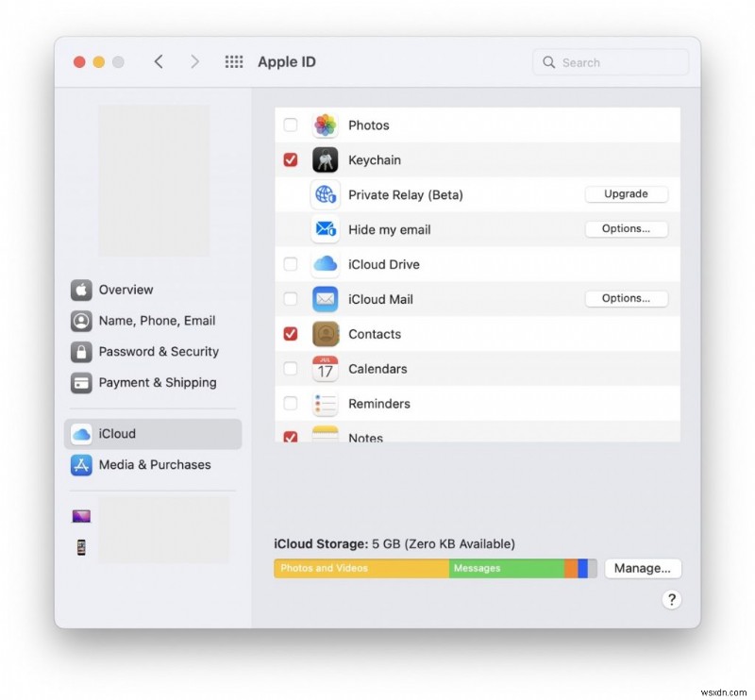Open iCloud Mail Options dialog

coord(626,298)
